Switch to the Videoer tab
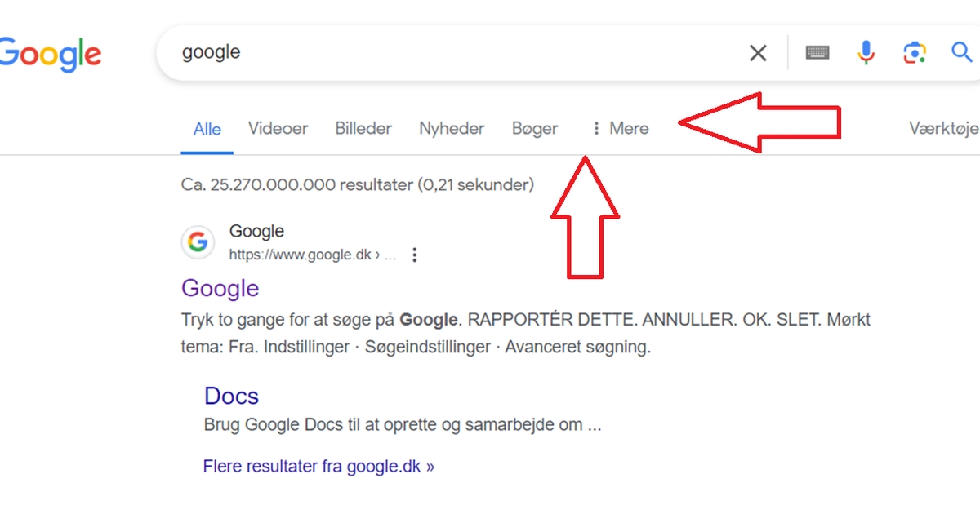Viewport: 980px width, 514px height. [278, 128]
